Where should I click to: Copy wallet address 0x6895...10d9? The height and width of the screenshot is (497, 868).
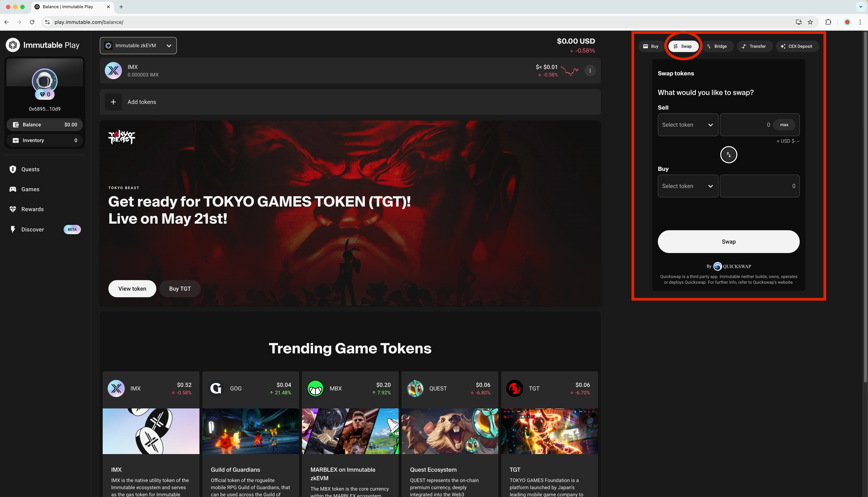tap(45, 109)
